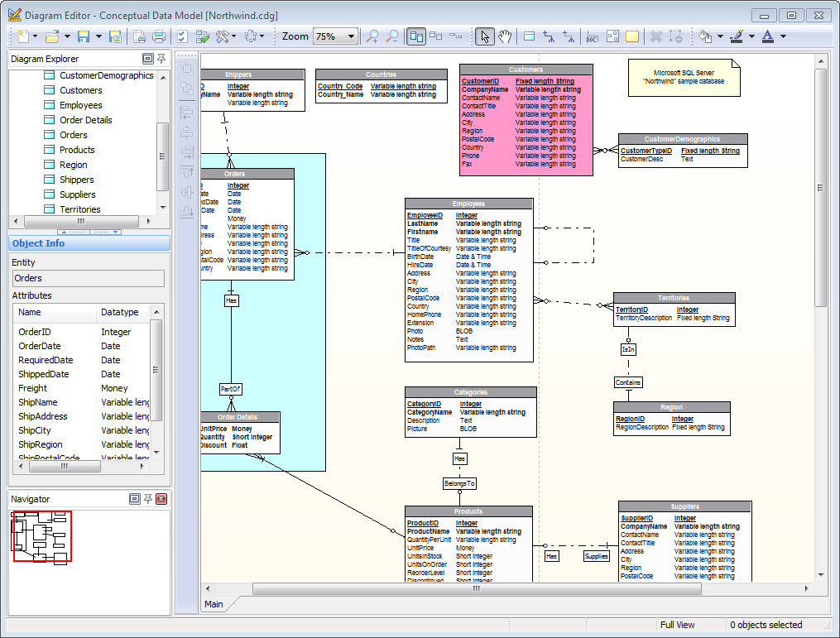Click the save diskette icon
Viewport: 840px width, 638px height.
(x=84, y=36)
